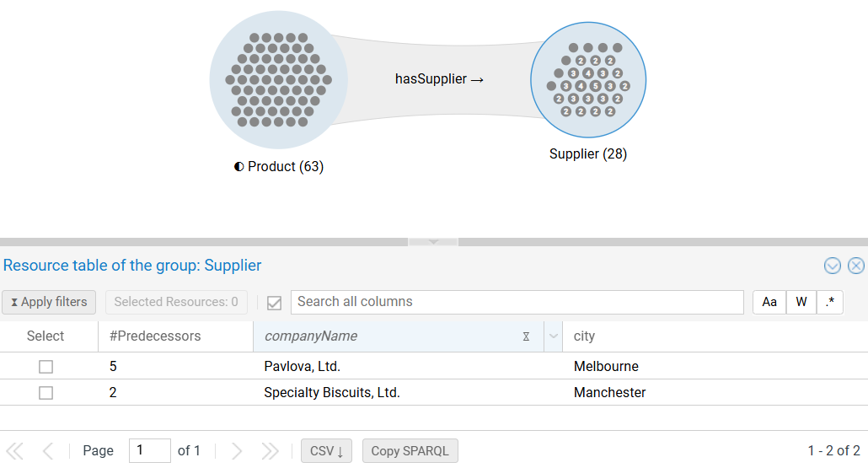The image size is (868, 468).
Task: Click the panel splitter collapse handle
Action: [x=433, y=242]
